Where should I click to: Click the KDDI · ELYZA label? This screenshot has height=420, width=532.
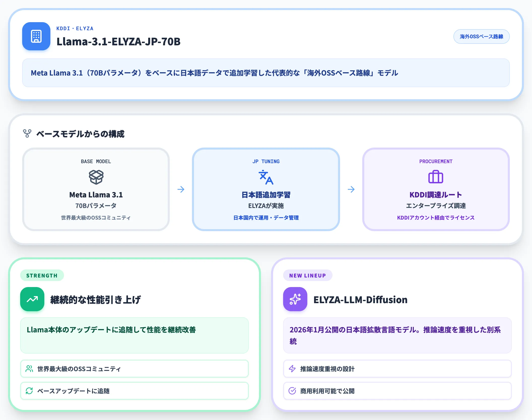(75, 28)
